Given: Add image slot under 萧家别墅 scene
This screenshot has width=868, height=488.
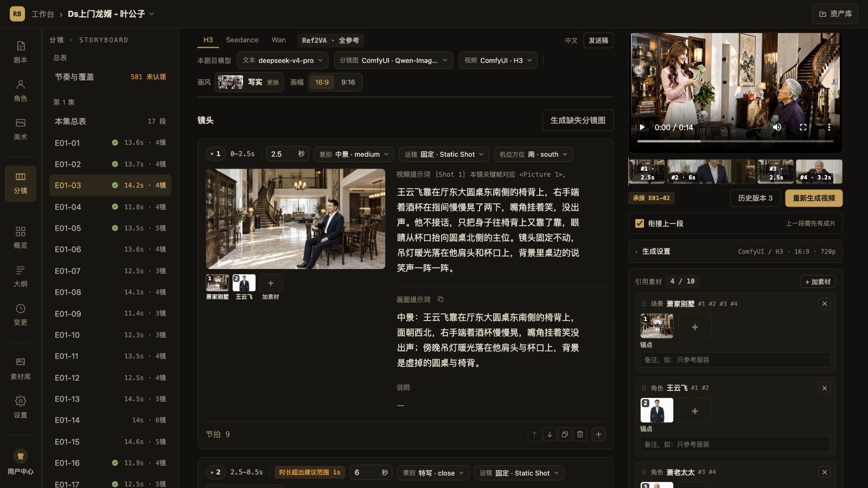Looking at the screenshot, I should click(695, 326).
